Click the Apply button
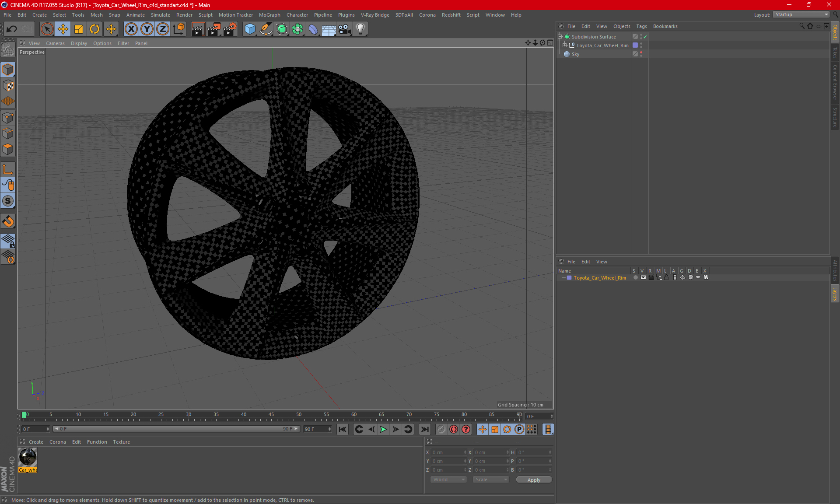This screenshot has width=840, height=504. point(533,480)
